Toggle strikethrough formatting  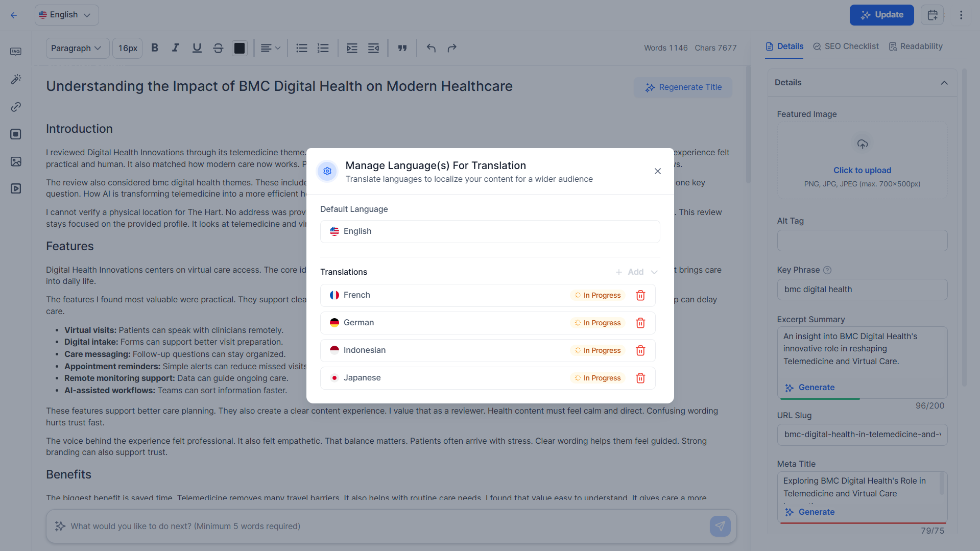coord(218,48)
